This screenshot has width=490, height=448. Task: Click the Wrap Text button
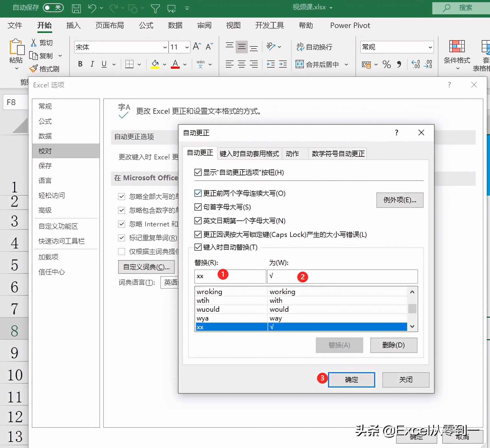pyautogui.click(x=314, y=47)
